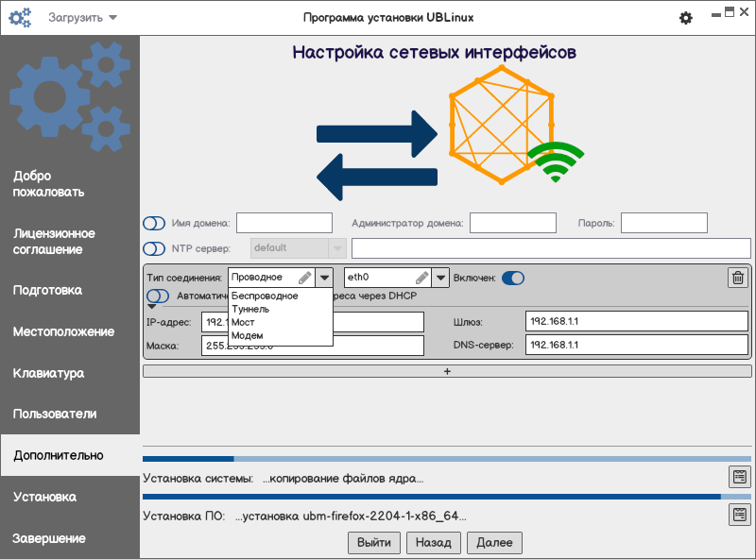Focus the NTP server address field

point(551,248)
